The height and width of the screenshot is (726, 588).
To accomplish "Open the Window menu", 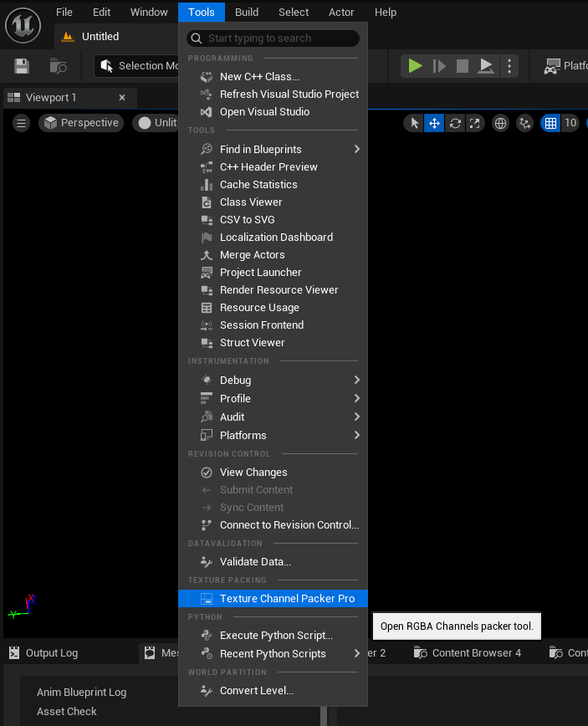I will (149, 13).
